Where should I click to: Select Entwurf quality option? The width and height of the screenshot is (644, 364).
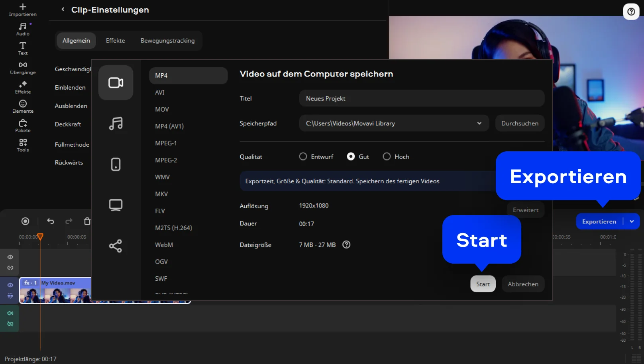(x=303, y=157)
